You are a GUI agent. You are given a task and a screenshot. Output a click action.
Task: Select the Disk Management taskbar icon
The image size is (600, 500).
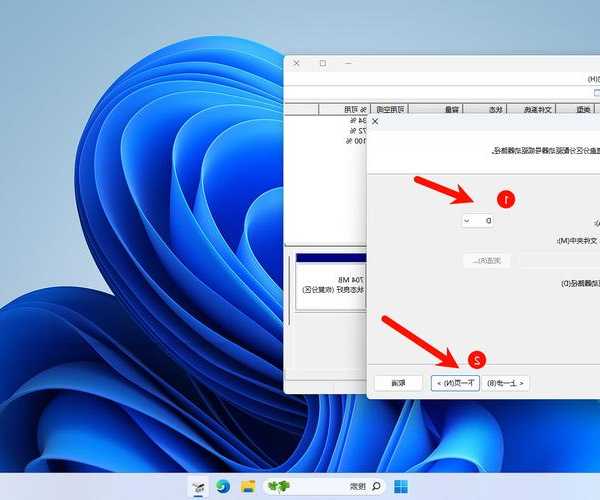pos(197,486)
